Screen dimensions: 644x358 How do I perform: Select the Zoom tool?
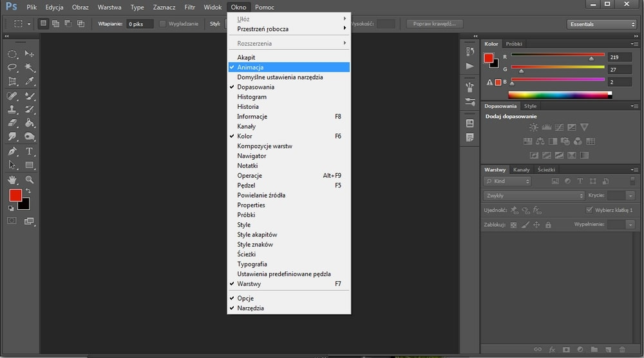point(29,180)
